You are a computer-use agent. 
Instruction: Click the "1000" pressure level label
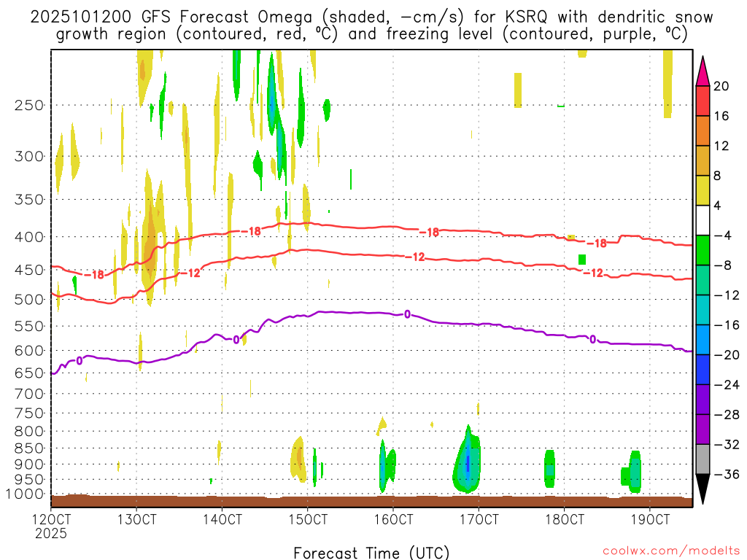pyautogui.click(x=26, y=494)
